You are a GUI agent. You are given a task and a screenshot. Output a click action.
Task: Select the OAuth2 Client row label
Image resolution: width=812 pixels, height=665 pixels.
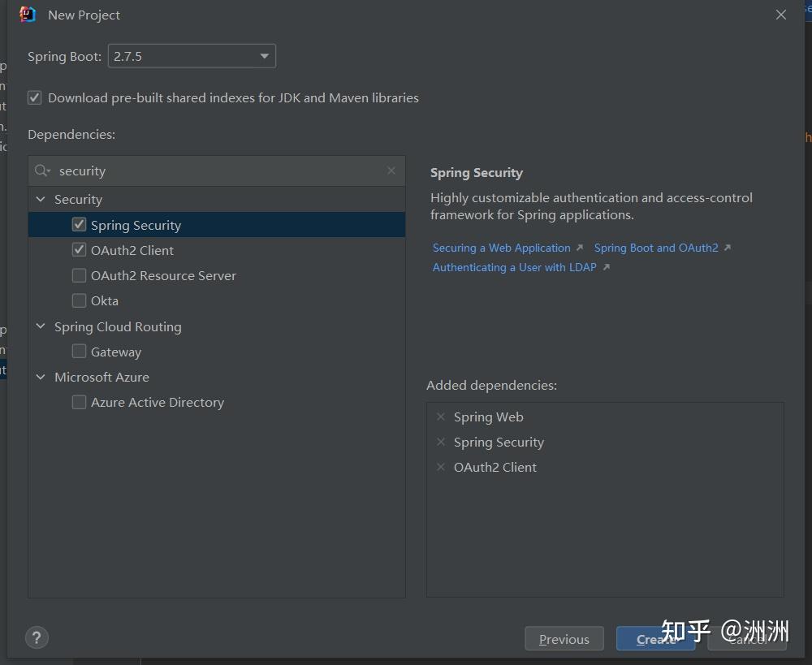[132, 250]
